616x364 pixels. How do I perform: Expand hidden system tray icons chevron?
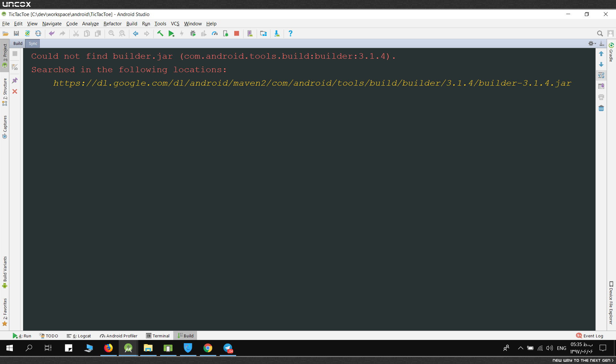point(520,348)
